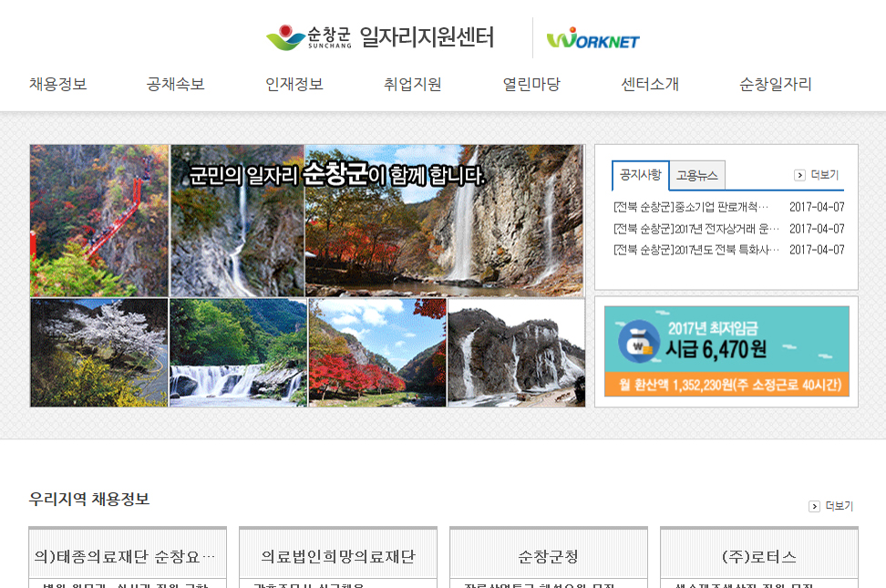
Task: Click the main waterfall scenery banner image
Action: [x=307, y=274]
